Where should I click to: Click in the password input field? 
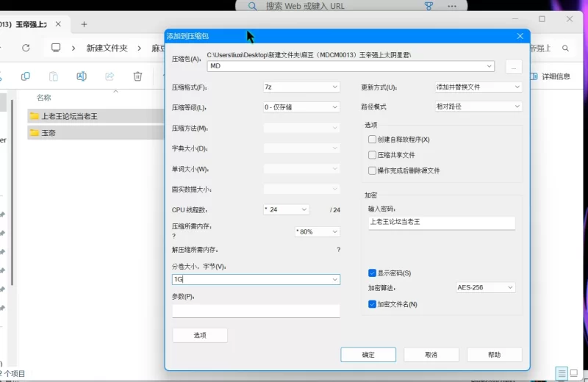pyautogui.click(x=442, y=223)
